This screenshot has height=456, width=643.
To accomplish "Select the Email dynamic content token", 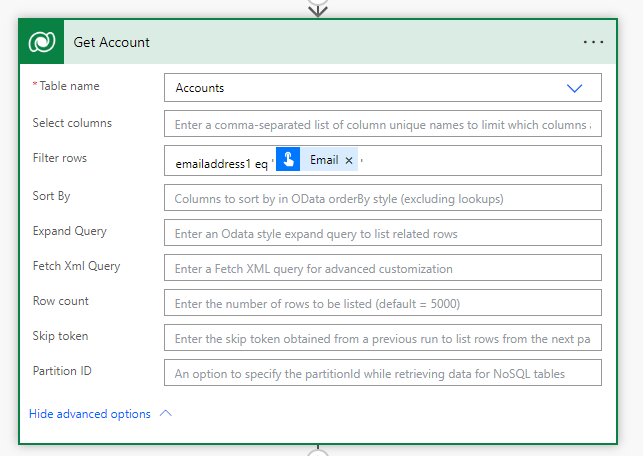I will [323, 160].
